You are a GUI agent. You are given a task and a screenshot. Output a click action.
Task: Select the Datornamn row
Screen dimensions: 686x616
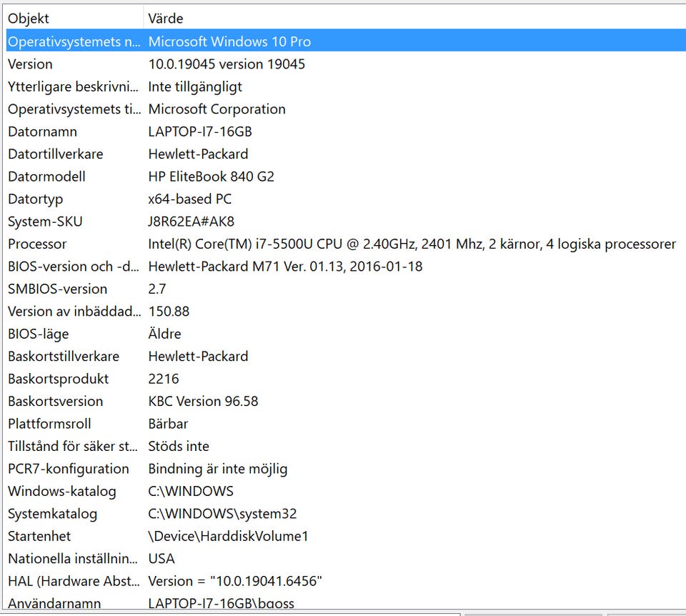point(43,131)
